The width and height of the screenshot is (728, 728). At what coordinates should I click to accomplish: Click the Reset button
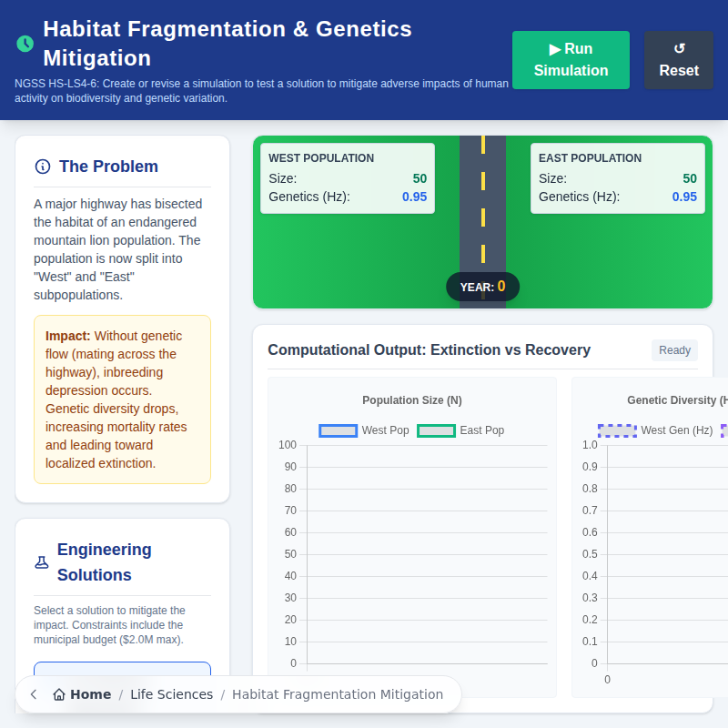(679, 60)
